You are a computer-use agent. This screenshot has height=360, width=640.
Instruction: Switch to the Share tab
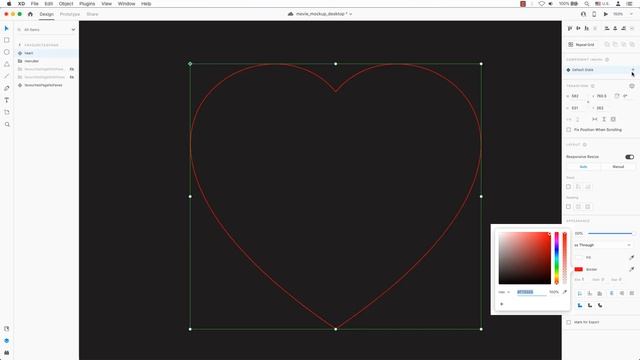tap(92, 14)
